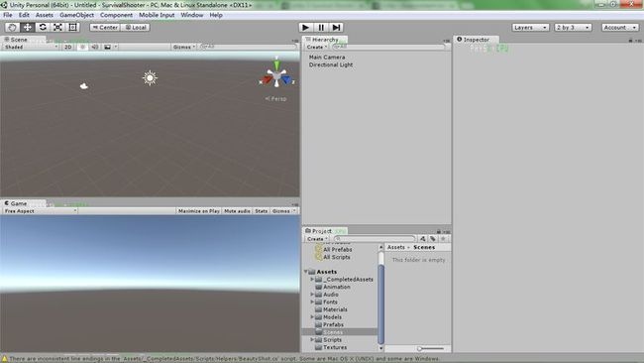
Task: Open the GameObject menu
Action: point(77,15)
